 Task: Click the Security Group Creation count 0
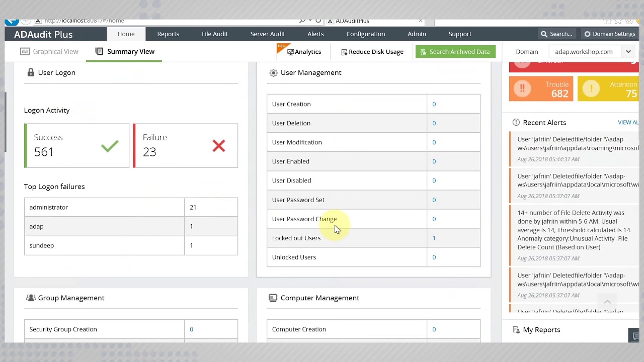tap(191, 329)
